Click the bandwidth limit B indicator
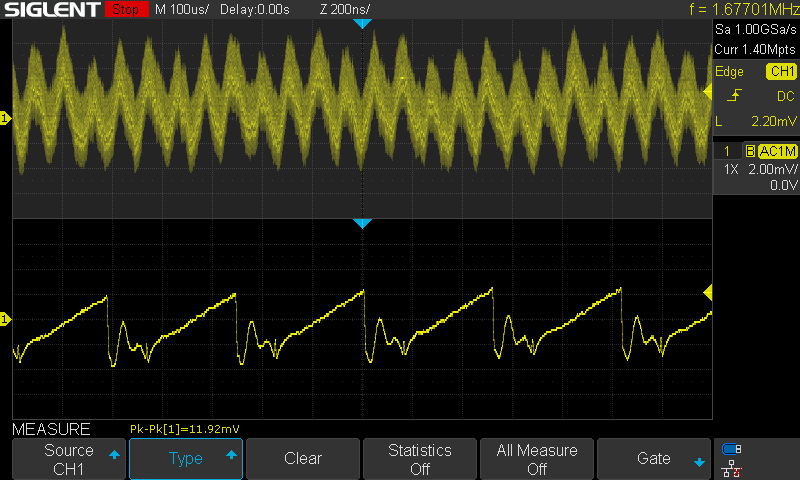 [x=749, y=151]
